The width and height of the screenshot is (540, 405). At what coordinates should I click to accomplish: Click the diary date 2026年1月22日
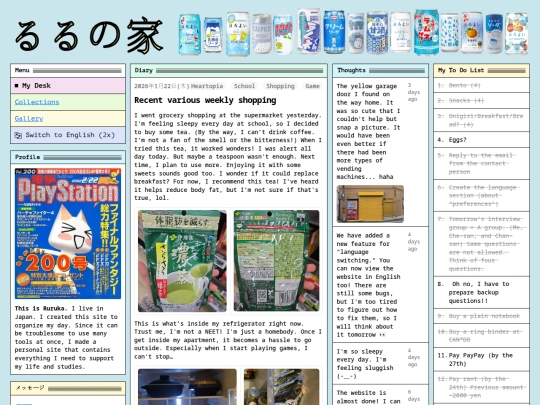click(161, 86)
